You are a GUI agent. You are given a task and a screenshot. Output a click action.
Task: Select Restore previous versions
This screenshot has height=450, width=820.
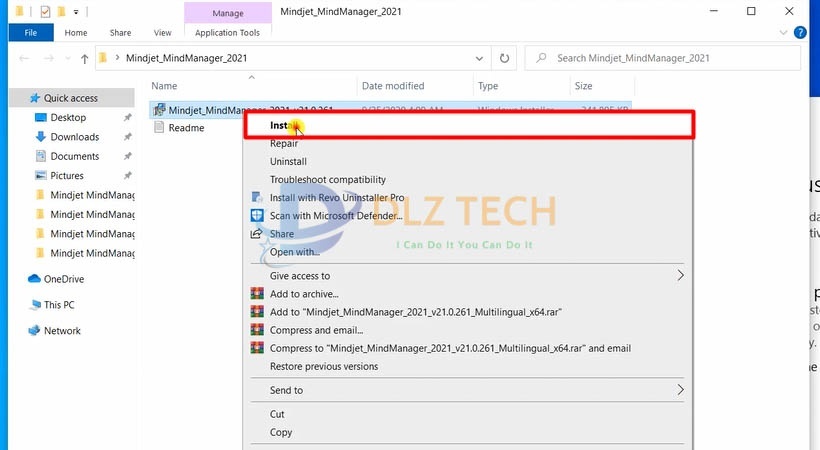[324, 366]
